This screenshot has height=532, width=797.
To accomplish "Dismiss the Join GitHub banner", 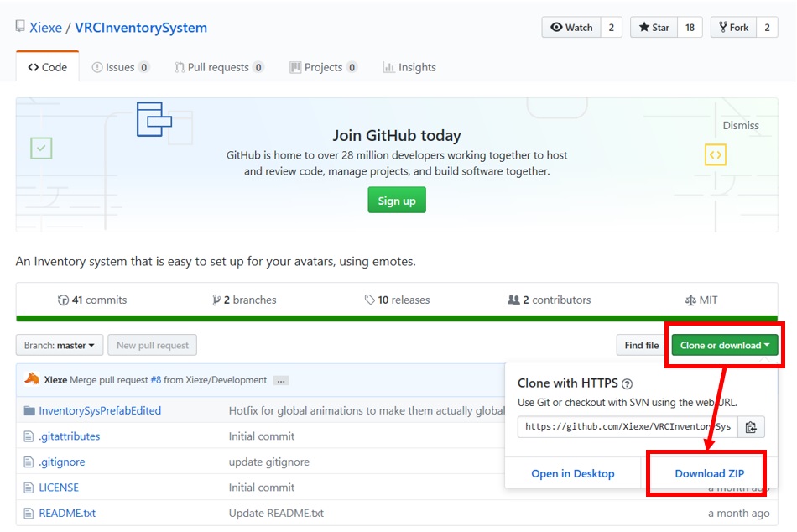I will pos(740,125).
